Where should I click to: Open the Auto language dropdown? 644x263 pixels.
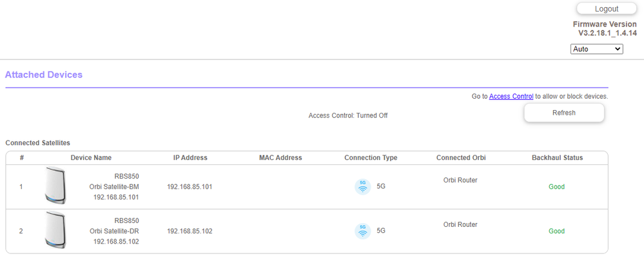coord(597,49)
